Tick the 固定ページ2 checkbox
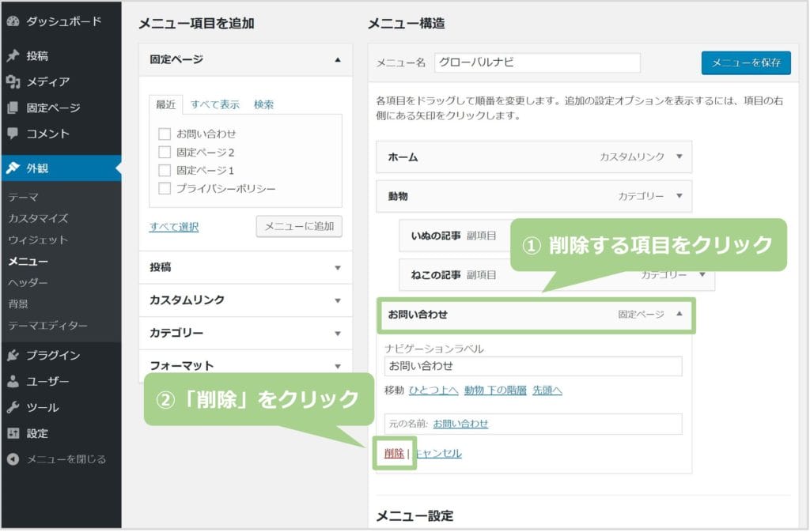This screenshot has width=810, height=532. point(165,152)
